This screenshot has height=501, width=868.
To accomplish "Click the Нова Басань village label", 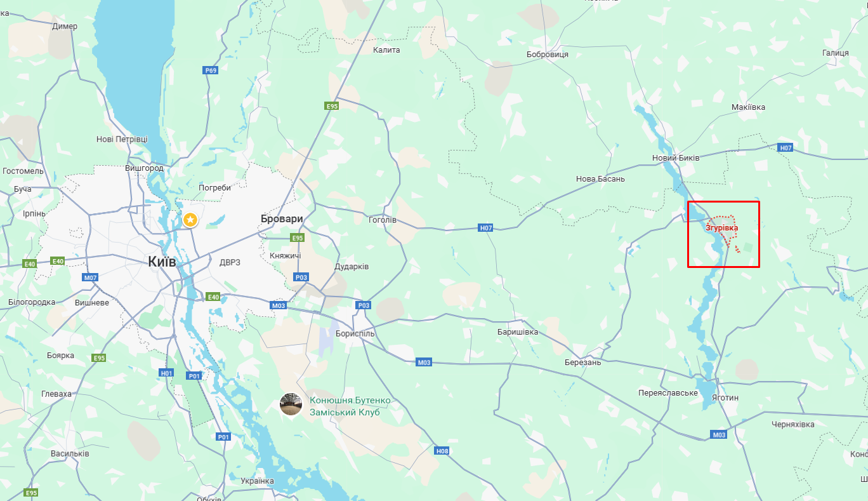I will [600, 179].
